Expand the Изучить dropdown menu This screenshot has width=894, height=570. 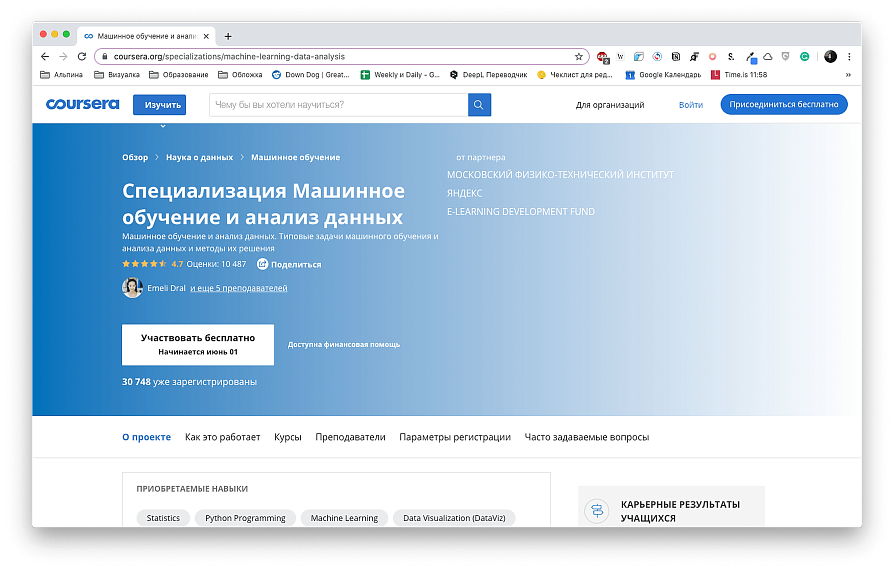160,105
